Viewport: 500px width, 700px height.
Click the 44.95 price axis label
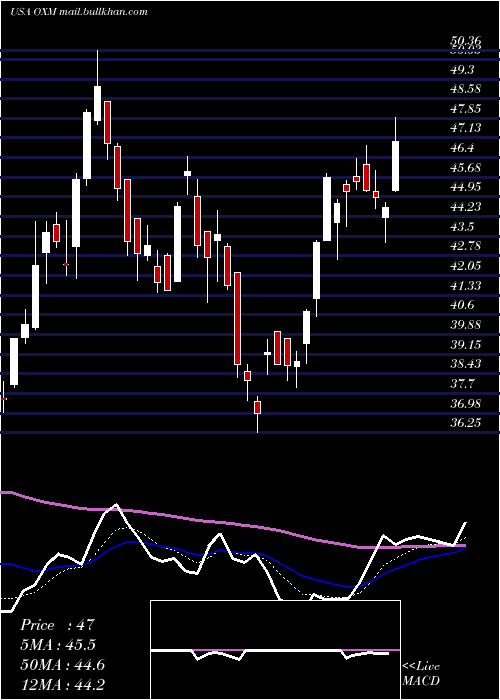466,187
